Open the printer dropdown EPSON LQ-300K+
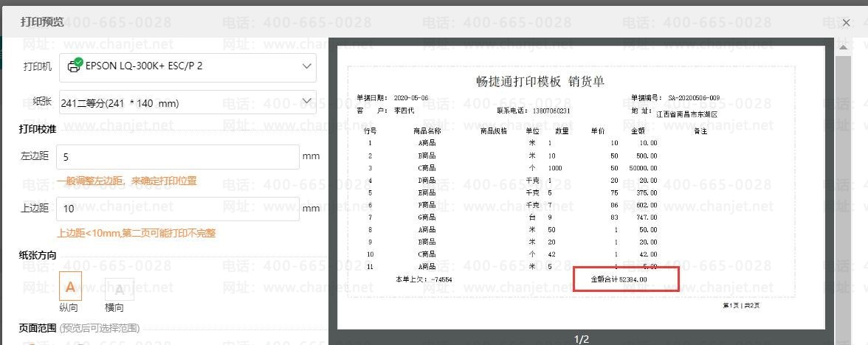Viewport: 868px width, 345px height. tap(187, 68)
